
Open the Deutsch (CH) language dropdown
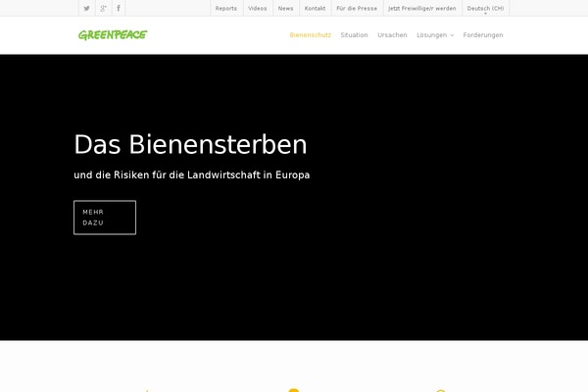pyautogui.click(x=485, y=8)
